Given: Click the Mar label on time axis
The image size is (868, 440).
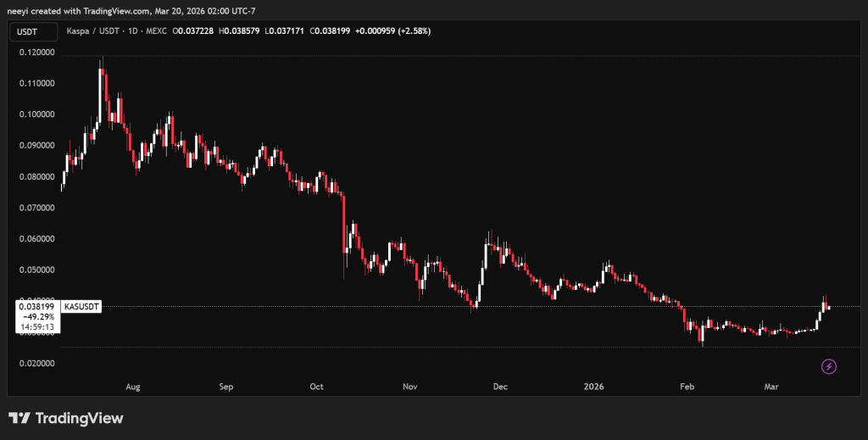Looking at the screenshot, I should (771, 387).
